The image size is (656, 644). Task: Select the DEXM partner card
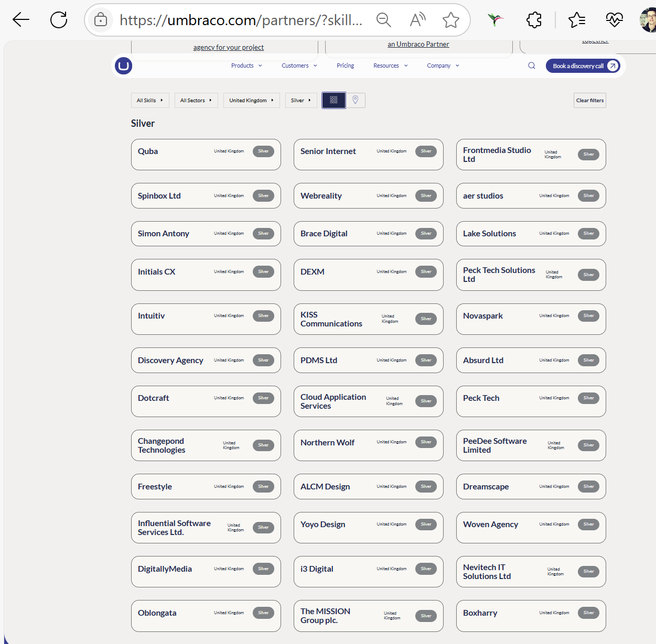[x=369, y=275]
